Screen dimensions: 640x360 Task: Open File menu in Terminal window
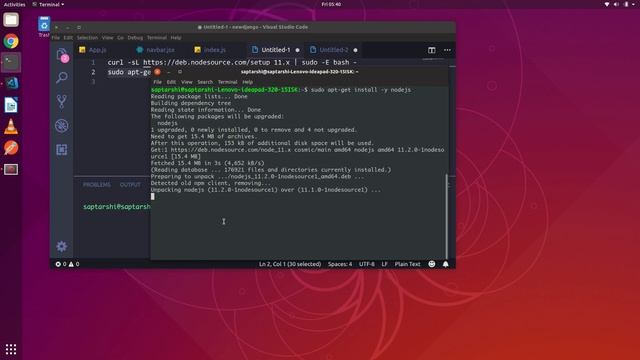(158, 82)
